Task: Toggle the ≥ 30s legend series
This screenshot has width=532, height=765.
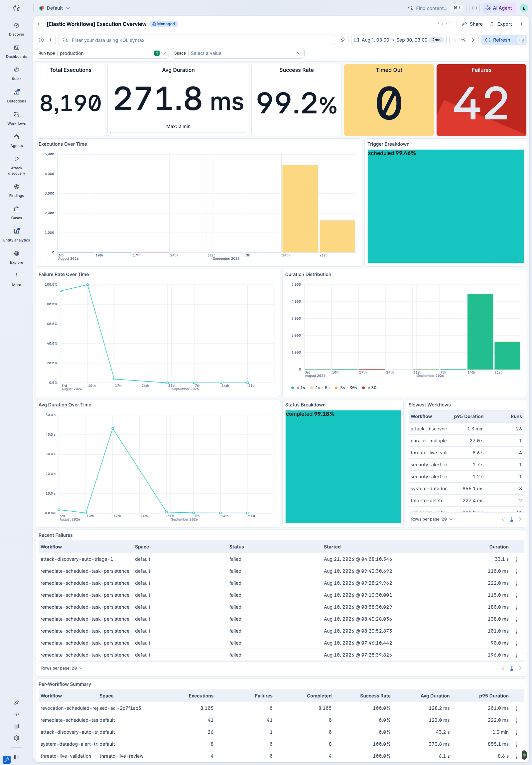Action: click(370, 388)
